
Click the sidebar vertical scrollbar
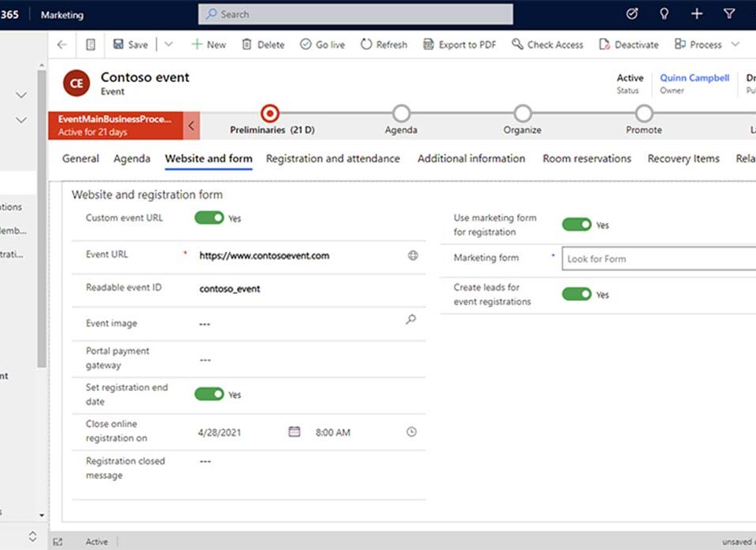(x=42, y=218)
